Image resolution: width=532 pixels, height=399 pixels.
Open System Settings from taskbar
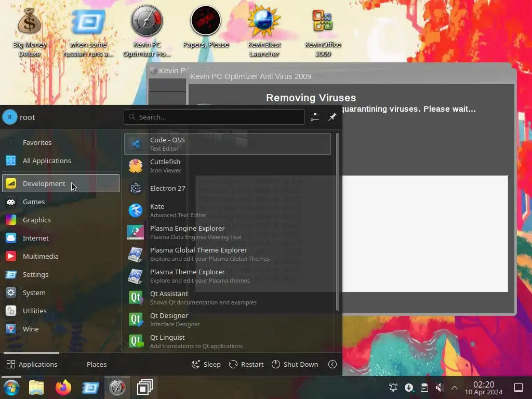[x=90, y=388]
